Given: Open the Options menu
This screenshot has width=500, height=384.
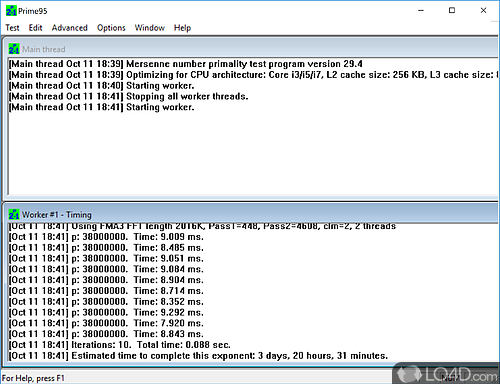Looking at the screenshot, I should pos(111,28).
